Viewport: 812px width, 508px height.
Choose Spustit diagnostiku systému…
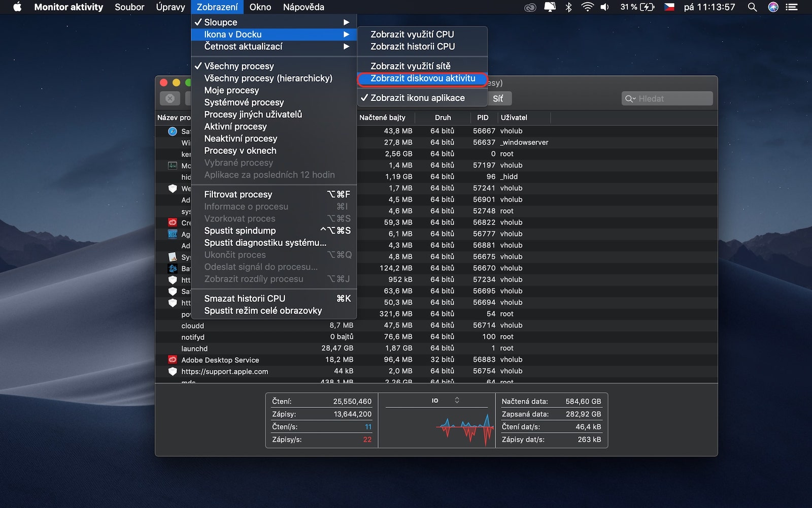[274, 243]
